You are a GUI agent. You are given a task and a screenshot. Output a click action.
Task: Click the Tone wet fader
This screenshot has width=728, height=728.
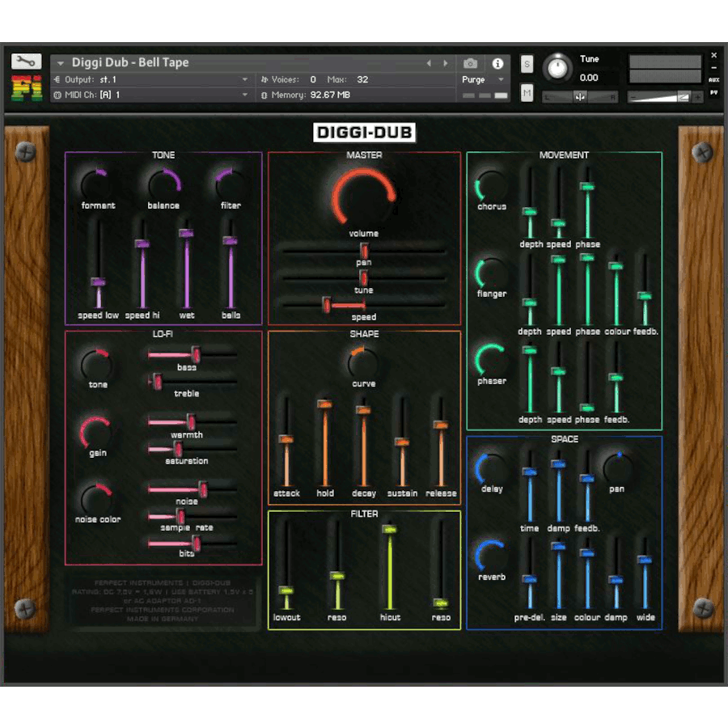click(x=186, y=234)
